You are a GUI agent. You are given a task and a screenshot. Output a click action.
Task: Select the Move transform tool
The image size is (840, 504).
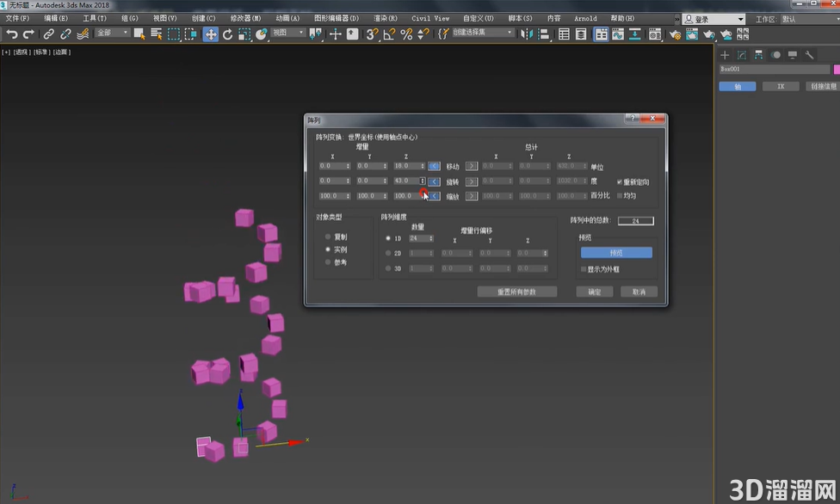pos(210,34)
